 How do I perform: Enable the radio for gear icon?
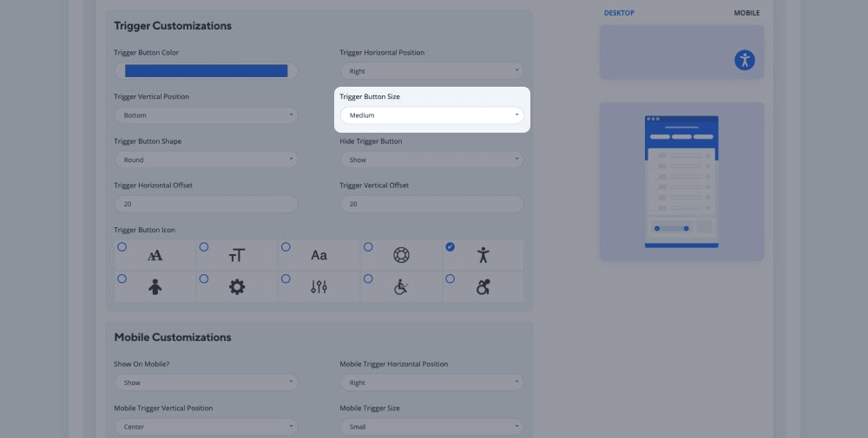pyautogui.click(x=204, y=278)
